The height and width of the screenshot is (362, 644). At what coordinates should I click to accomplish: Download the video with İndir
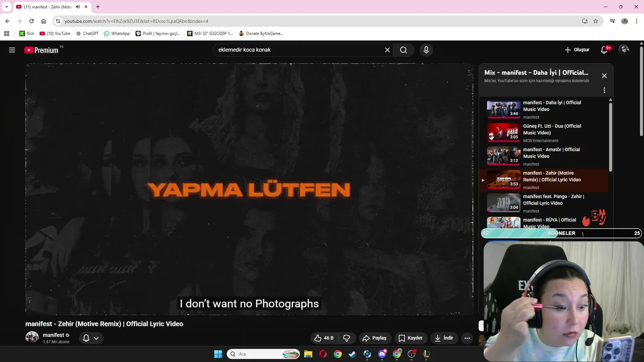click(444, 338)
